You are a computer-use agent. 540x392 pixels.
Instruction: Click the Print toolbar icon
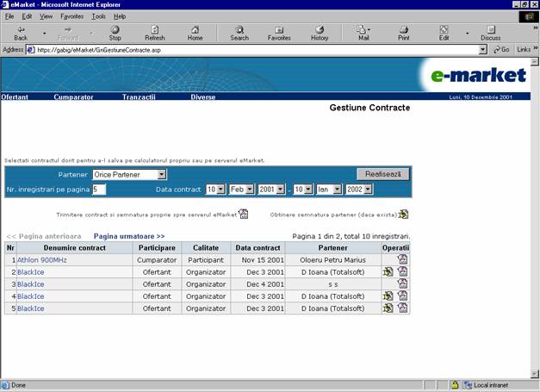click(403, 33)
